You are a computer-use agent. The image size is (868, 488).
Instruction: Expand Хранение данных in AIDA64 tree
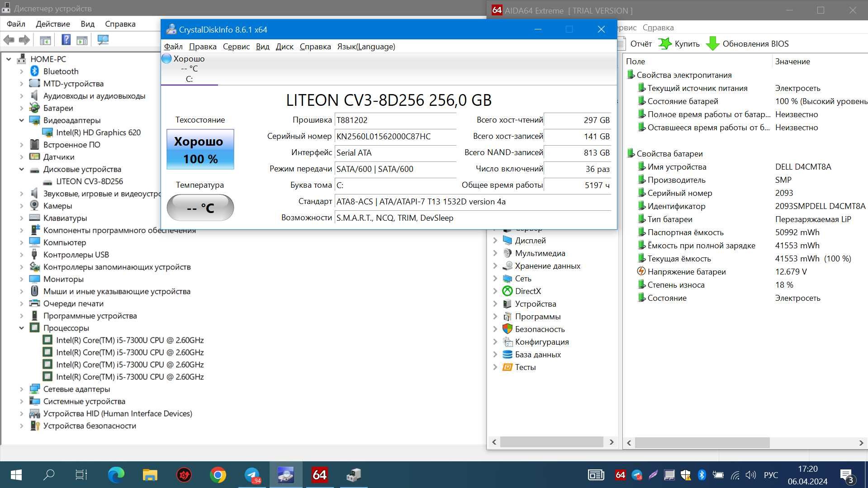tap(495, 266)
